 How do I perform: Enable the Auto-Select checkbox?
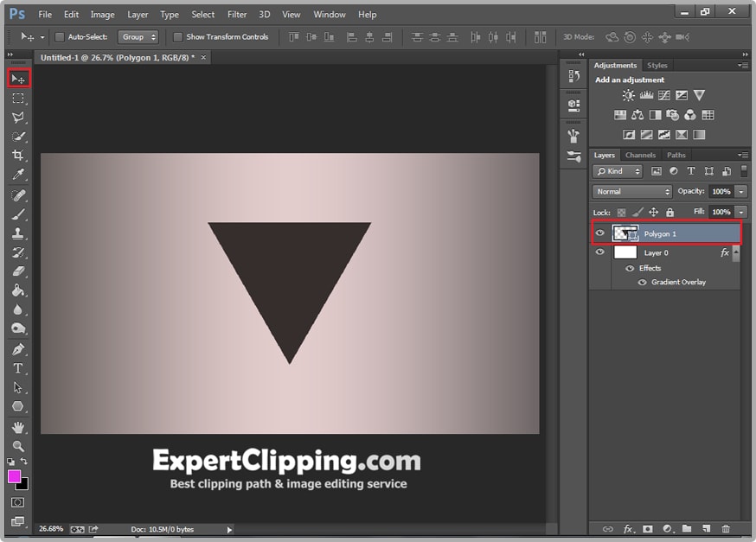coord(60,37)
